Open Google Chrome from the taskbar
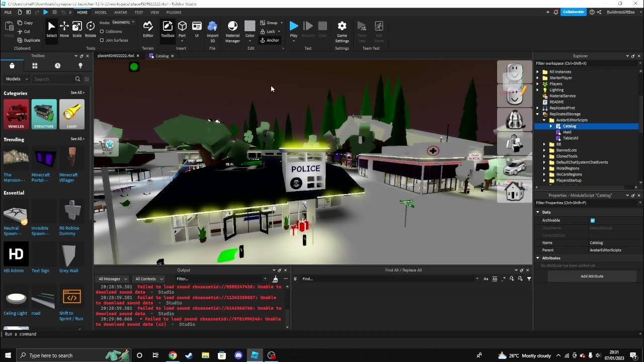This screenshot has height=362, width=644. point(173,355)
